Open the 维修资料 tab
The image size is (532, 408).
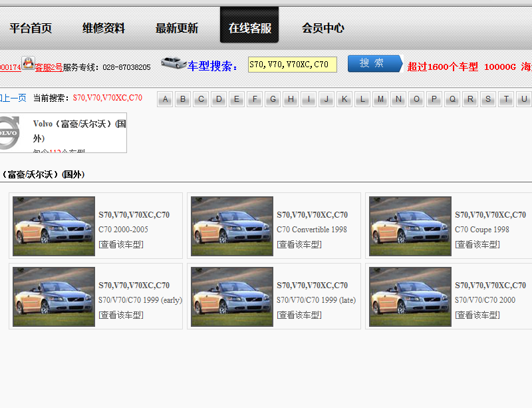click(x=104, y=28)
